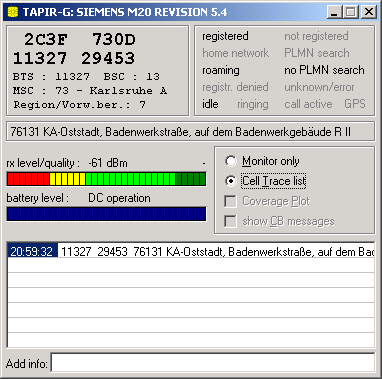Minimize the TAPIR-G window
Viewport: 382px width, 379px height.
pos(334,12)
